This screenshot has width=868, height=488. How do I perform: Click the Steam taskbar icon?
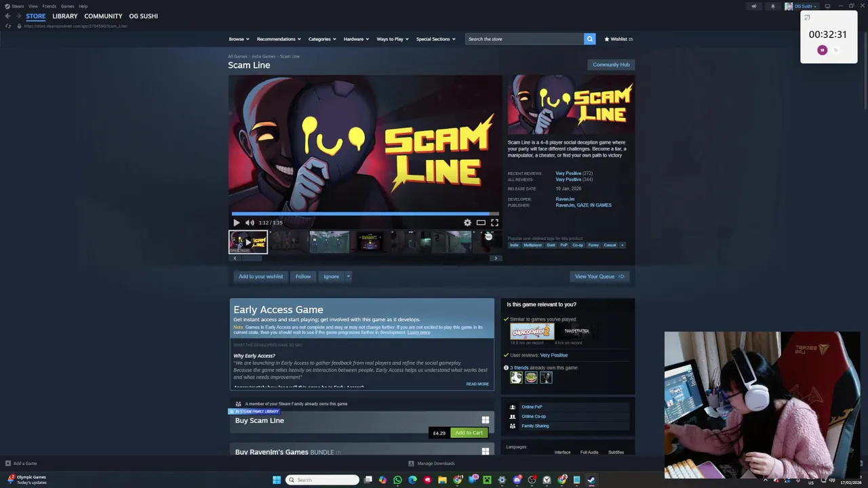coord(591,480)
